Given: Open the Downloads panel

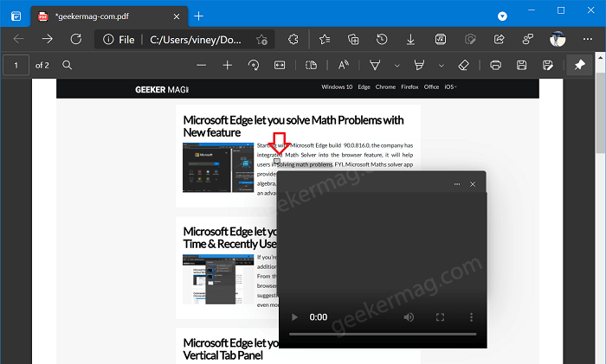Looking at the screenshot, I should tap(410, 39).
